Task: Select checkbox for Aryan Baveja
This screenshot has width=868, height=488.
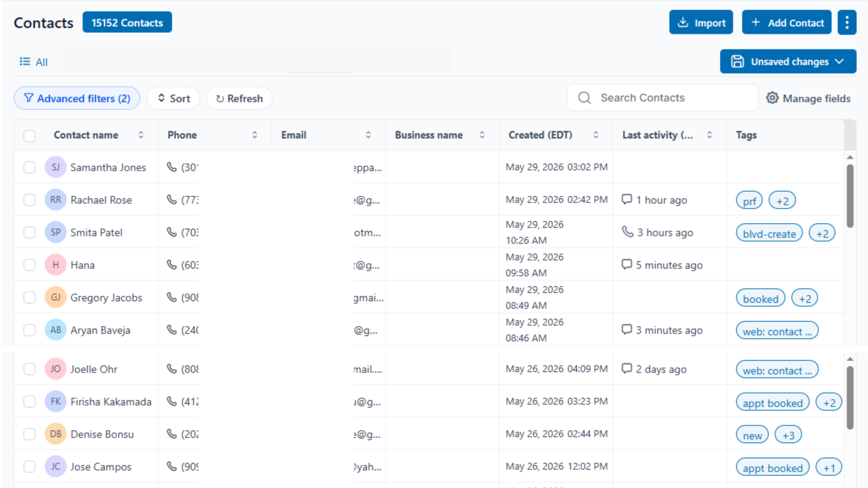Action: click(x=29, y=330)
